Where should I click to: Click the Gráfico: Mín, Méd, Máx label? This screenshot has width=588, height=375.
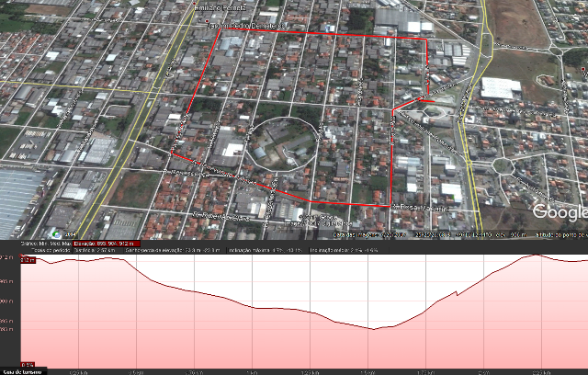[x=45, y=244]
